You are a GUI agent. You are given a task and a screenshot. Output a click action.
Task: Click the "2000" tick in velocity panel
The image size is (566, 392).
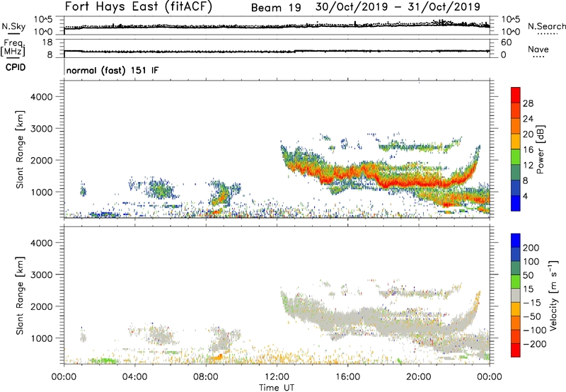click(42, 306)
